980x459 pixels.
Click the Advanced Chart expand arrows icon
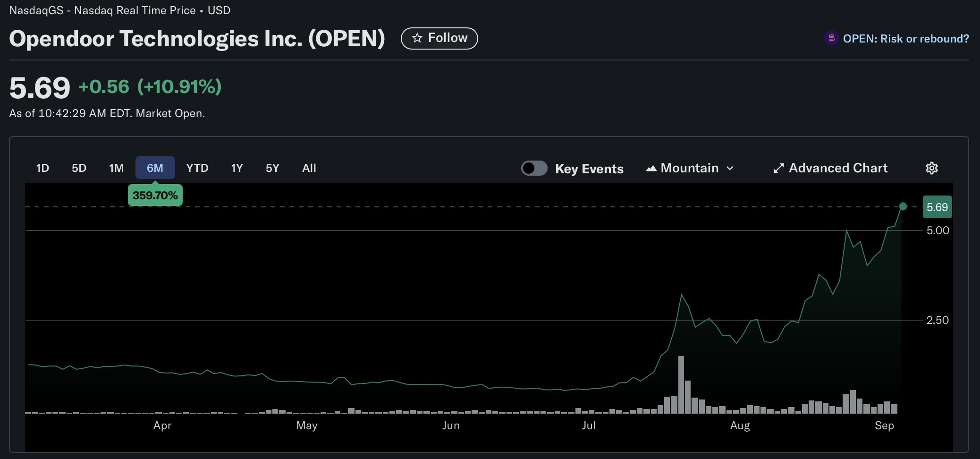tap(778, 168)
